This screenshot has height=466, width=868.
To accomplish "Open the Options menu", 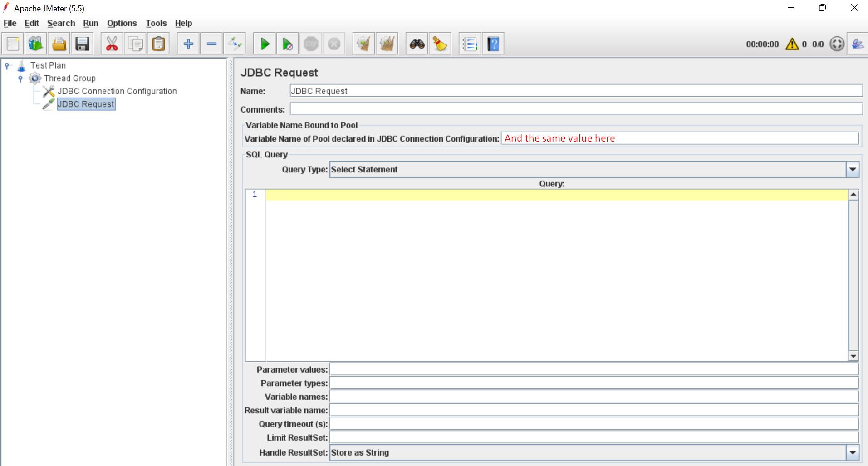I will click(122, 23).
